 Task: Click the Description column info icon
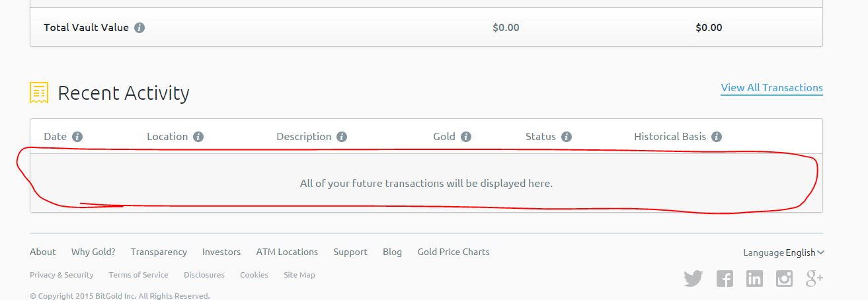click(x=342, y=137)
